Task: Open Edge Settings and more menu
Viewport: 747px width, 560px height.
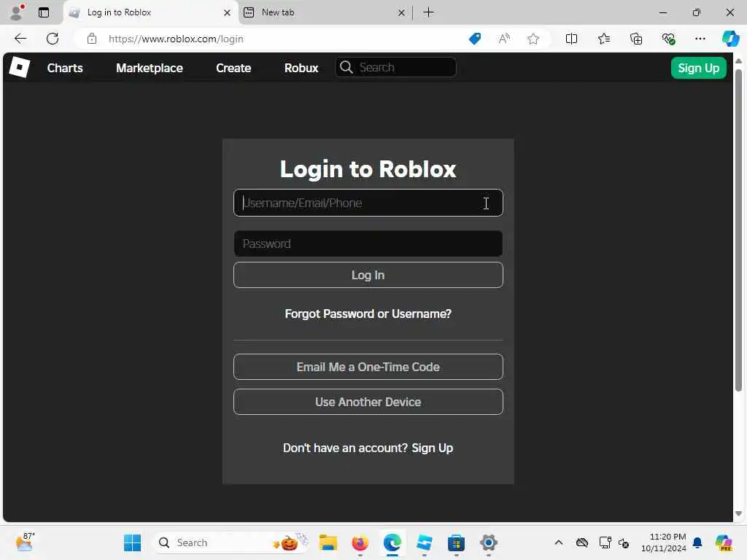Action: 700,39
